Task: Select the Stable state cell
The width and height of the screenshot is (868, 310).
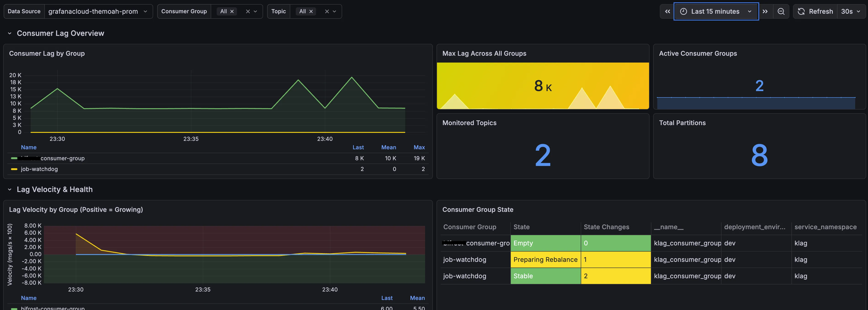Action: click(546, 276)
